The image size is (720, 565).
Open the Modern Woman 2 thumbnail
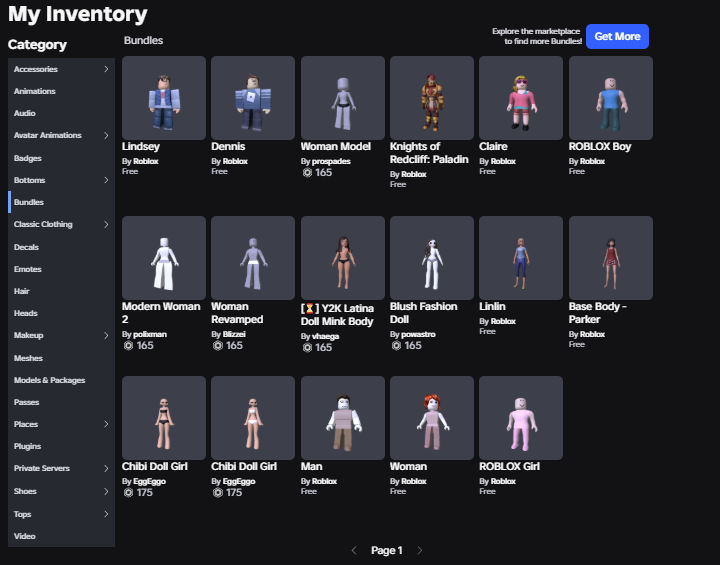click(164, 258)
